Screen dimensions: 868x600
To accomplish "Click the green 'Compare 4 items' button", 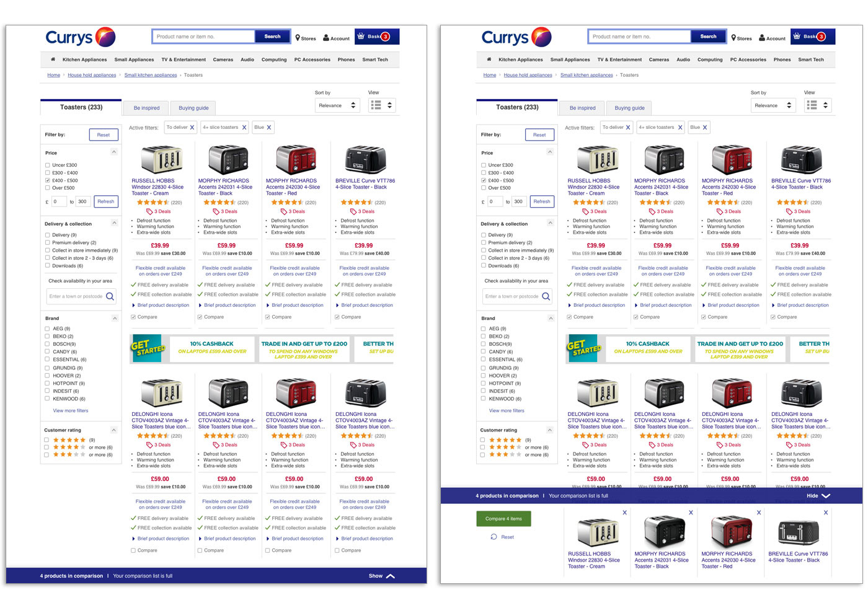I will 503,518.
